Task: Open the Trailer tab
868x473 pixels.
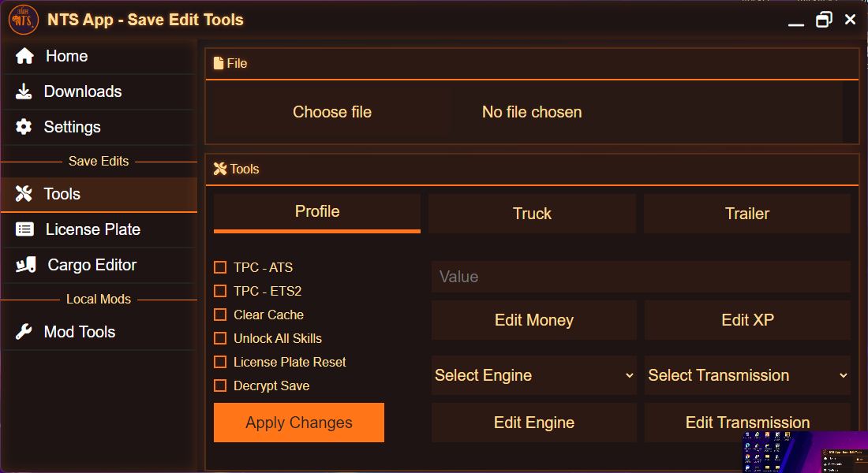Action: (747, 214)
